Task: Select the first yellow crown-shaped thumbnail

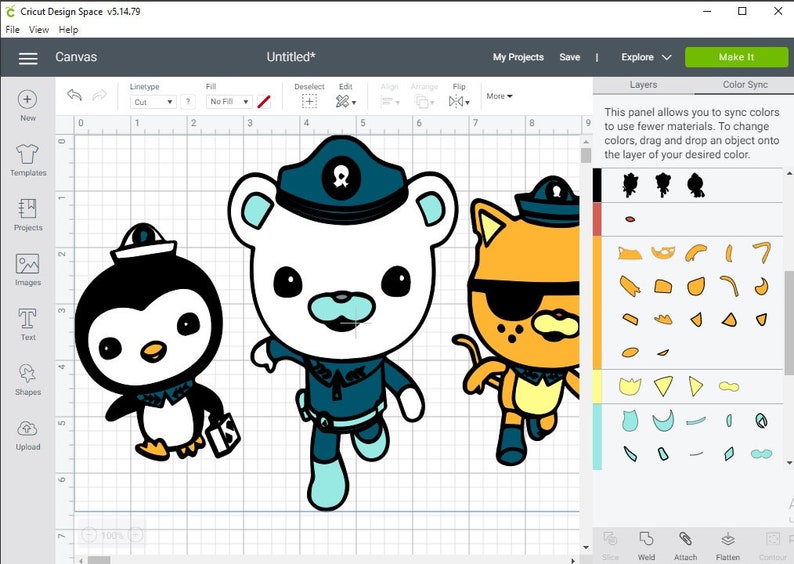Action: [630, 386]
